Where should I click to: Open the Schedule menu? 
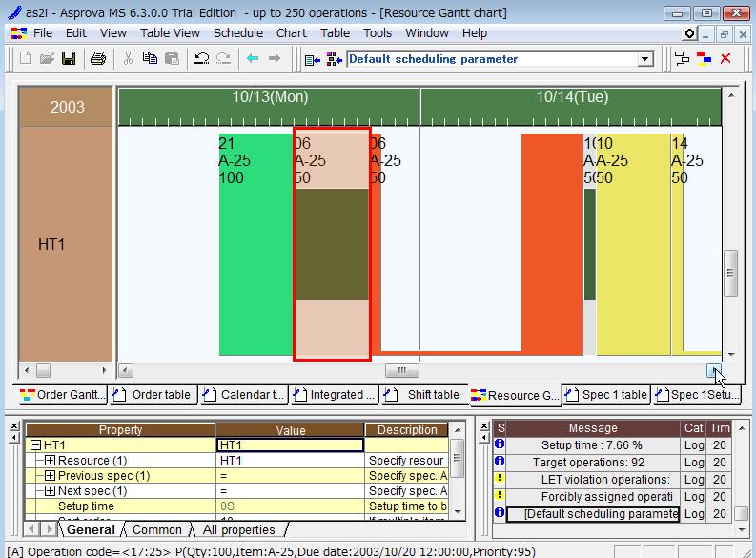(237, 32)
